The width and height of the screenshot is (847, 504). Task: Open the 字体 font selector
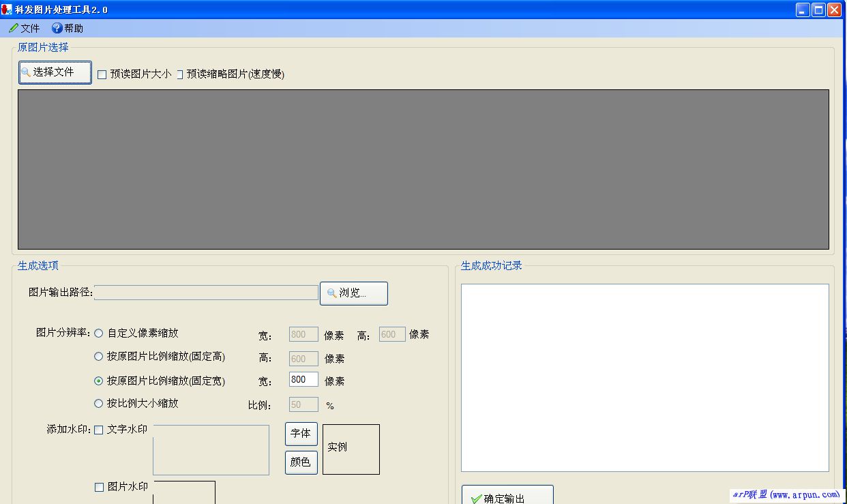(301, 434)
